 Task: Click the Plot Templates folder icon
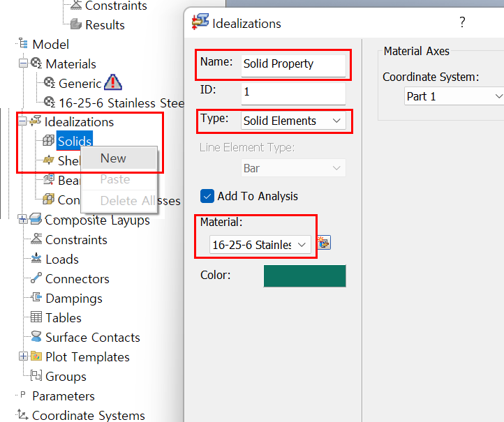[x=36, y=357]
